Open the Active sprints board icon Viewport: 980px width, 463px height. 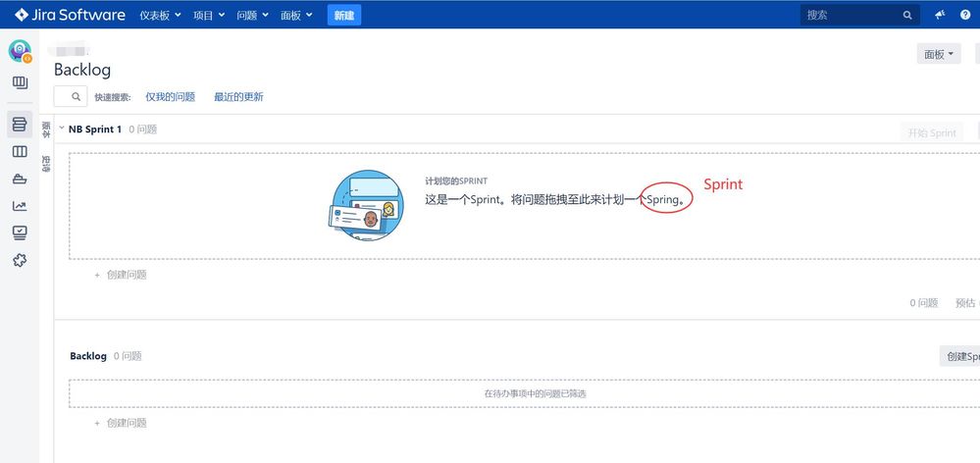point(20,152)
